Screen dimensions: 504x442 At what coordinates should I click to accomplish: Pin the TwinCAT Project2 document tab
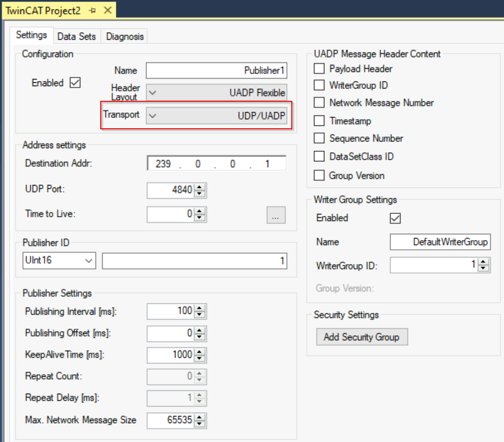93,10
